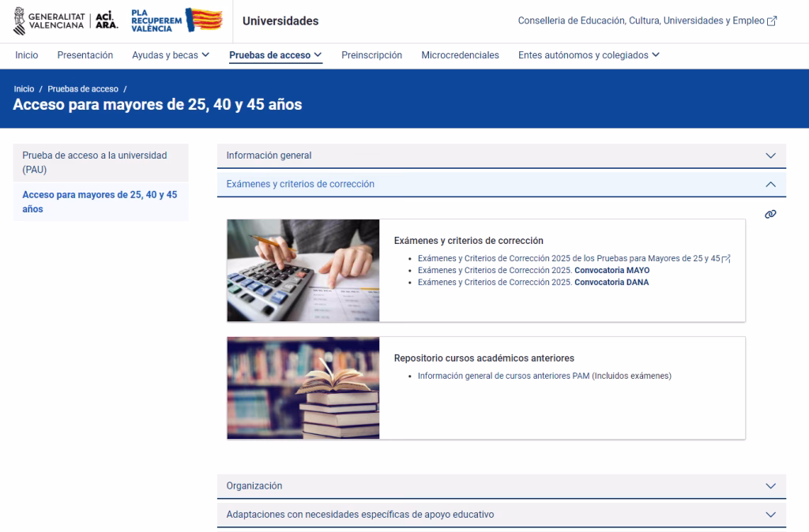Image resolution: width=809 pixels, height=532 pixels.
Task: Click the permalink chain icon above the panel
Action: [x=770, y=214]
